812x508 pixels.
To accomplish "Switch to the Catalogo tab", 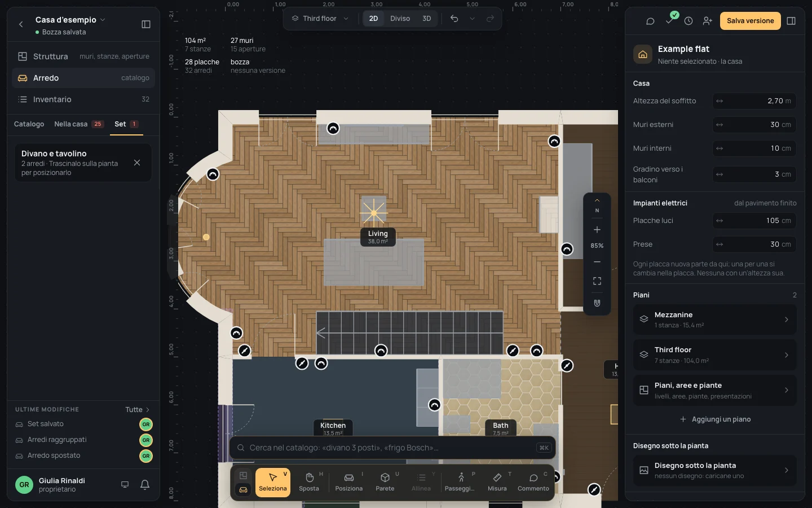I will (x=29, y=124).
